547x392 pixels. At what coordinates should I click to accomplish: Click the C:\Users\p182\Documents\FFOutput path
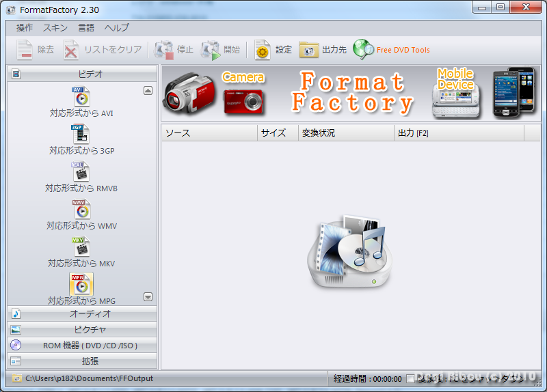(90, 378)
